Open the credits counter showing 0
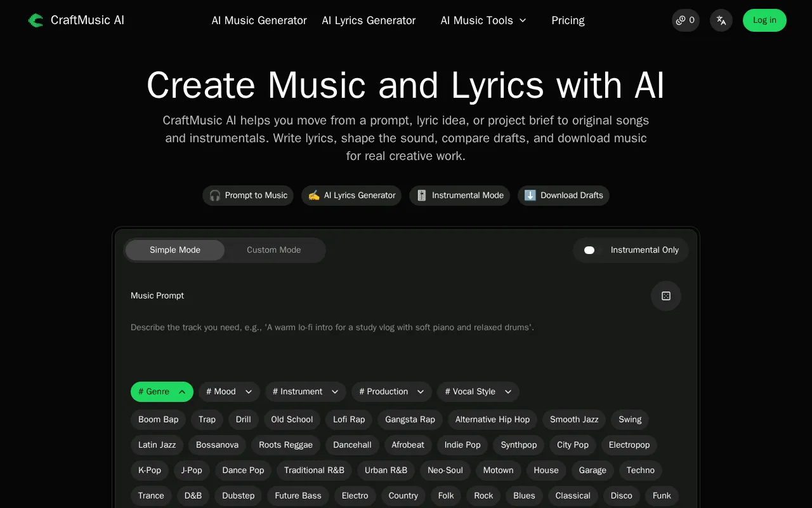Viewport: 812px width, 508px height. click(686, 20)
